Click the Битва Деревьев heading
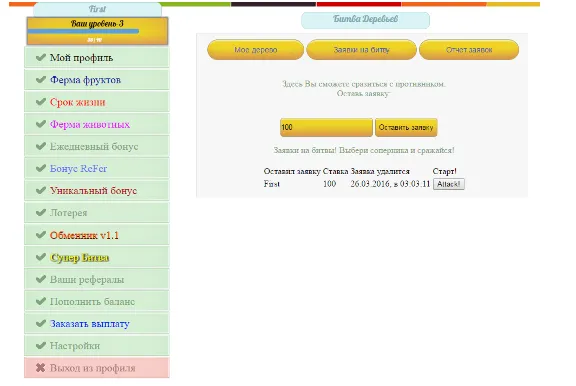 366,19
